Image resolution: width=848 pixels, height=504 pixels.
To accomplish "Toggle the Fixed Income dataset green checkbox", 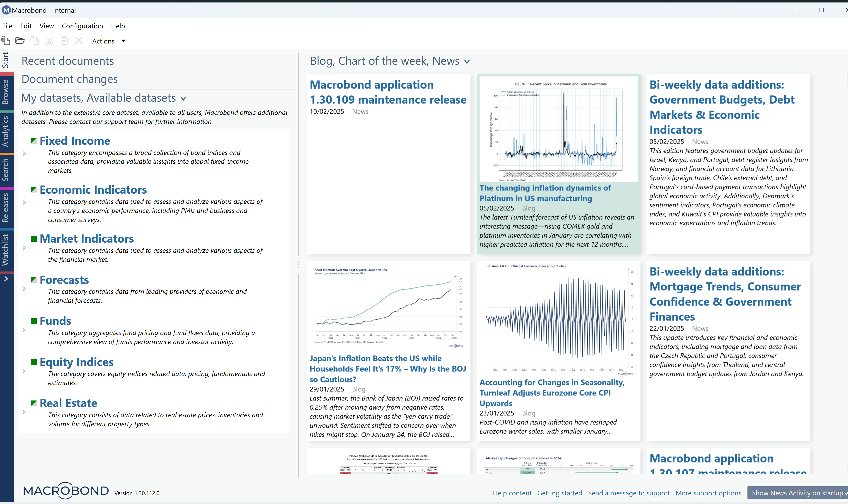I will 34,141.
